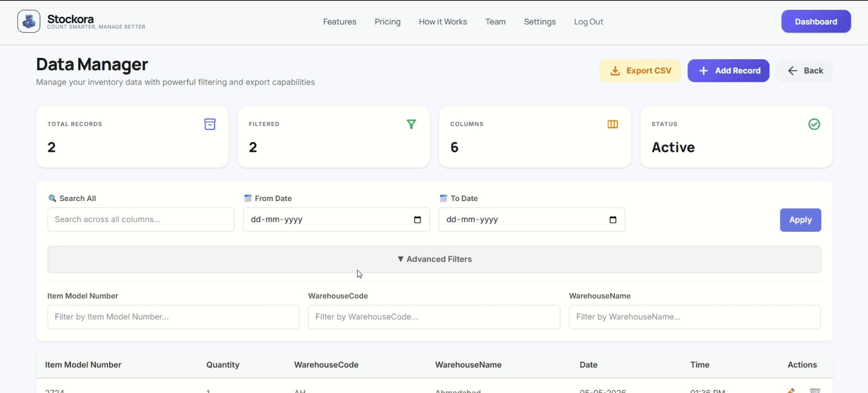Go to How it Works page
Screen dimensions: 868x393
443,22
